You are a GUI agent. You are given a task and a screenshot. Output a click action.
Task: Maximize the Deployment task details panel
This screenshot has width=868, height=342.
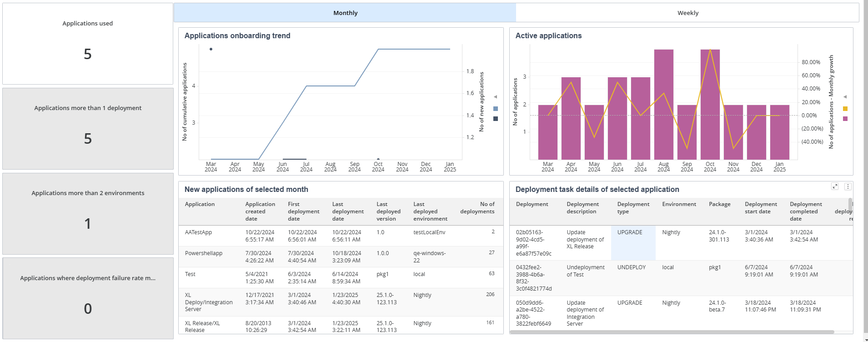(x=835, y=186)
